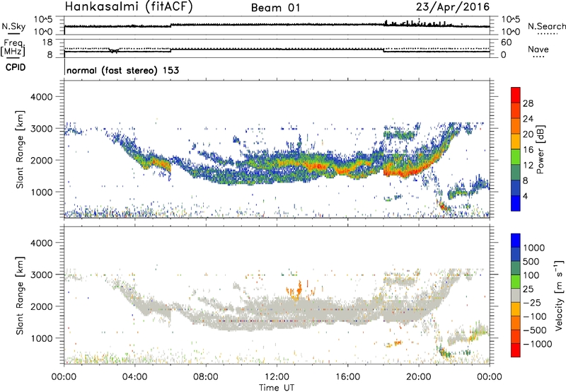Click the 20 tick on Power scale
Viewport: 566px width, 392px height.
click(528, 134)
